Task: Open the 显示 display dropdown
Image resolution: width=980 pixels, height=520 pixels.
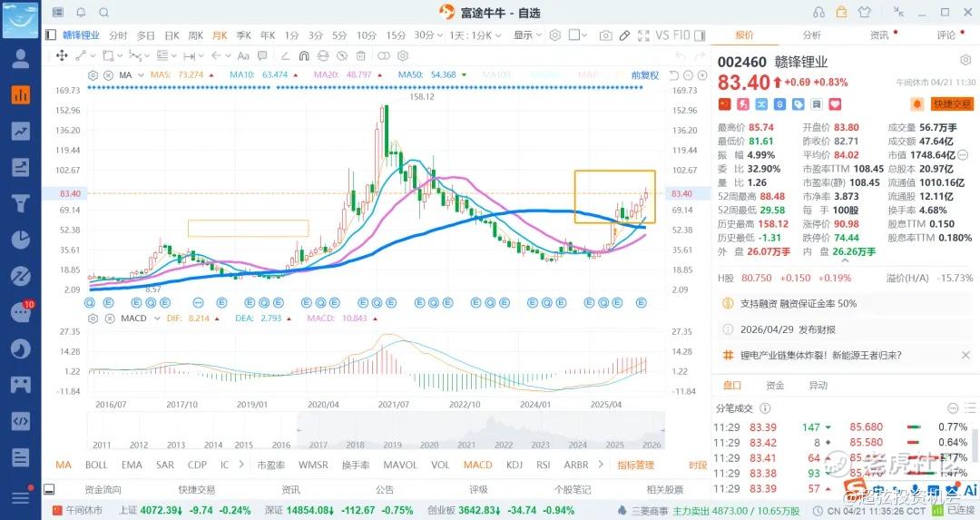Action: click(x=527, y=35)
